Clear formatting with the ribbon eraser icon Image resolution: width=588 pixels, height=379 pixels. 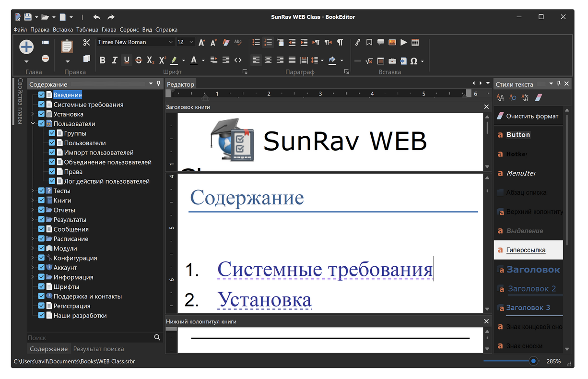[226, 42]
